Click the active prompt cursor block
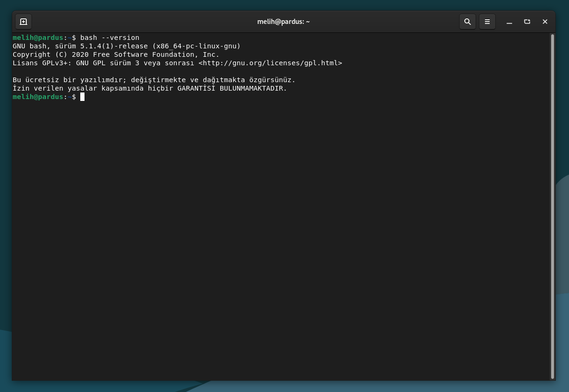Screen dimensions: 569x392 [x=82, y=97]
